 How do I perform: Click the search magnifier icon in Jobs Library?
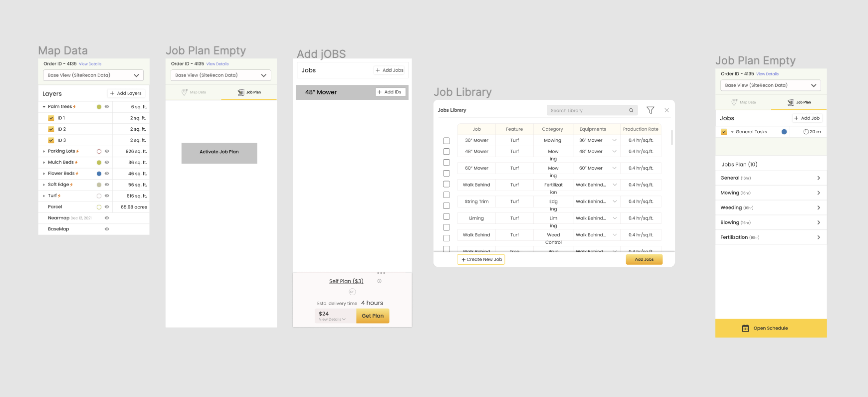(x=631, y=110)
